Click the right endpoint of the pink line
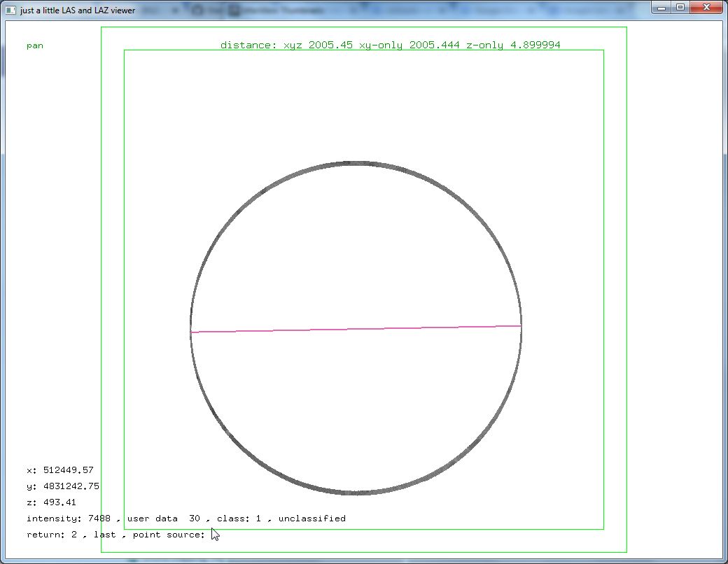 [520, 325]
